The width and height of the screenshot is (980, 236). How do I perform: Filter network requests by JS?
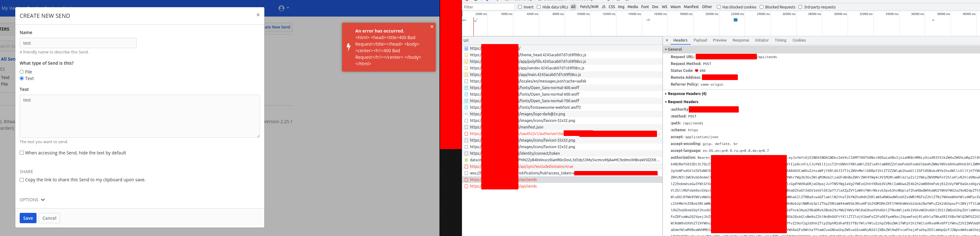click(x=603, y=7)
